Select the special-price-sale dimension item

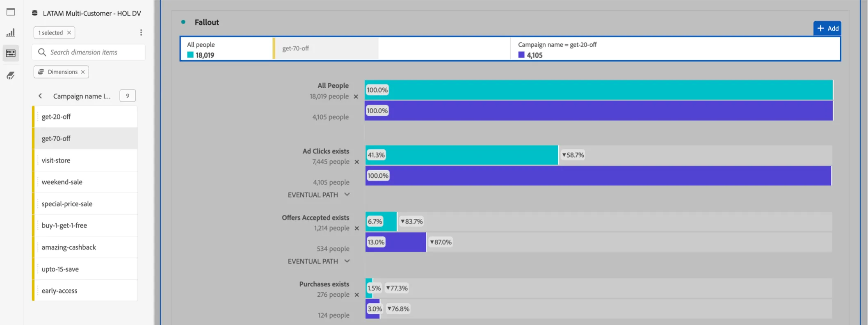85,204
